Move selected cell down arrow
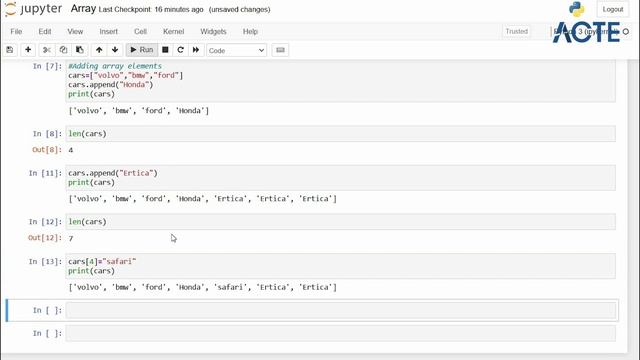The height and width of the screenshot is (360, 640). [x=115, y=50]
